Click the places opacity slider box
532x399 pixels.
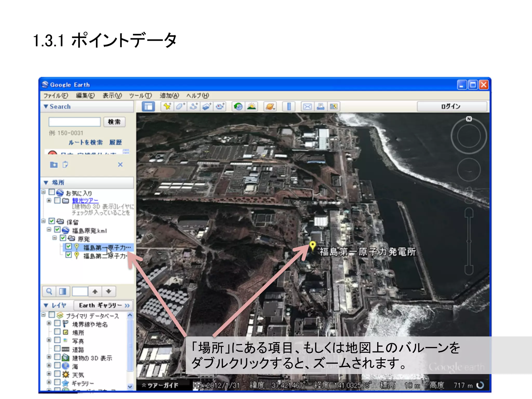[80, 291]
